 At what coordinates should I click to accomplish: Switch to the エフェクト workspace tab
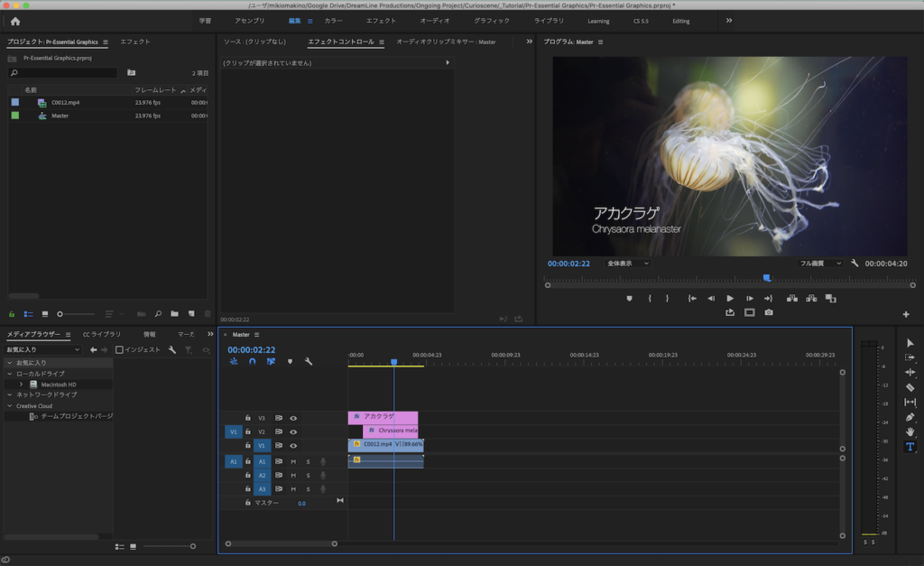pyautogui.click(x=381, y=21)
